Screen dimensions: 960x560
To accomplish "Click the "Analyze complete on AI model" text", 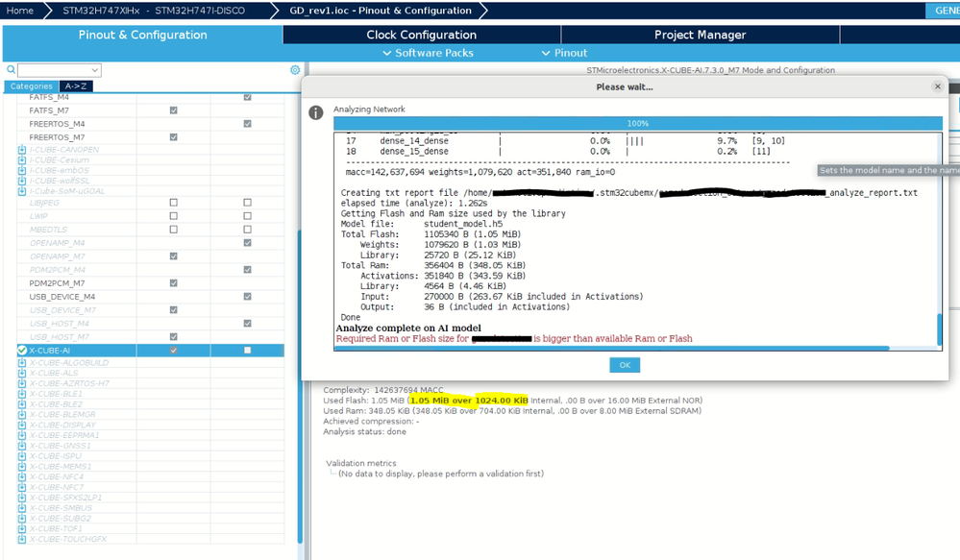I will click(408, 329).
